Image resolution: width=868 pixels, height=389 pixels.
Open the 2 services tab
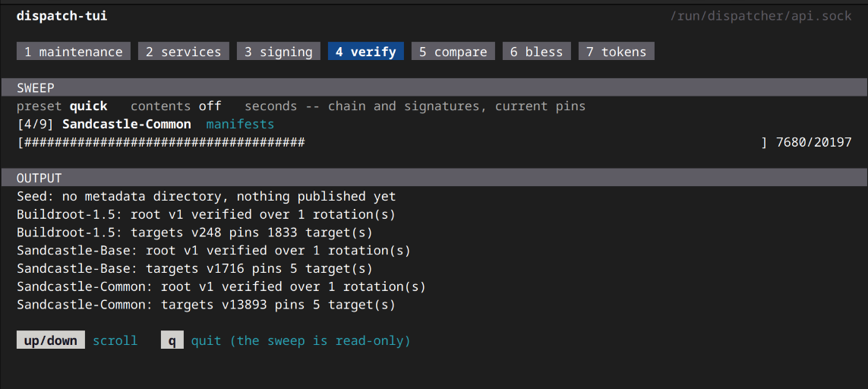point(183,52)
